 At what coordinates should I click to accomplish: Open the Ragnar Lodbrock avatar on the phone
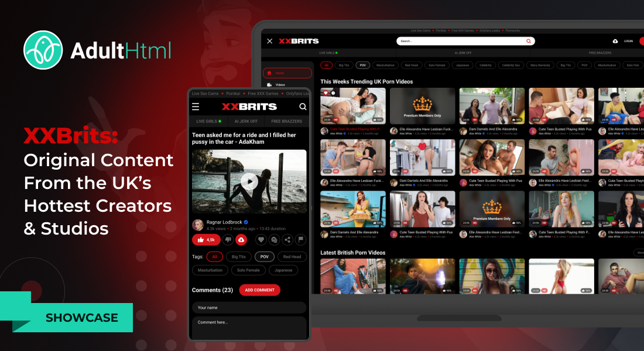(198, 225)
